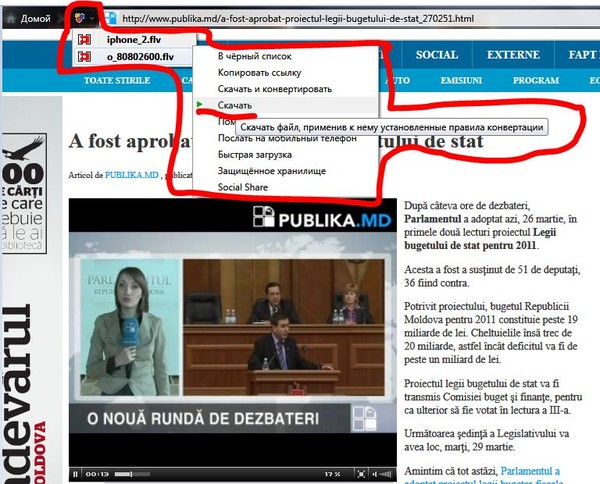The height and width of the screenshot is (484, 600).
Task: Expand the downloader extension dropdown arrow
Action: tap(92, 18)
